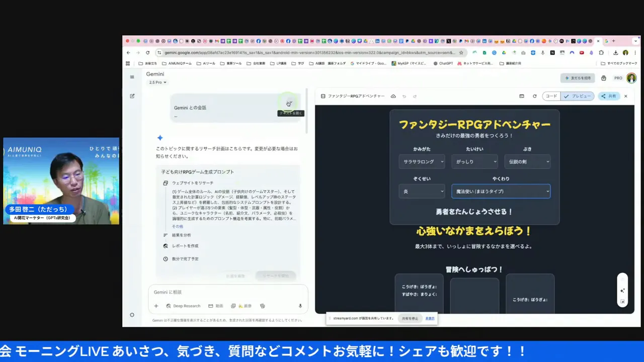Open the 業務ツール bookmark folder
Image resolution: width=644 pixels, height=362 pixels.
click(x=230, y=63)
